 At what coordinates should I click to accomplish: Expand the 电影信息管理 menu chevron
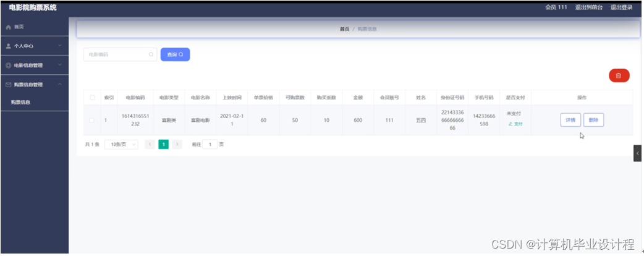tap(60, 65)
